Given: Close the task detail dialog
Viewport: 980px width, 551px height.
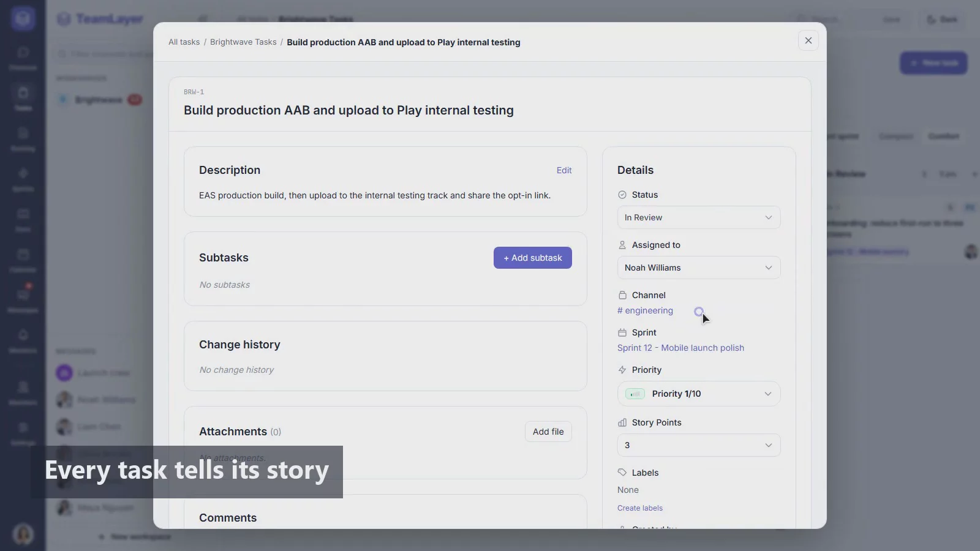Looking at the screenshot, I should [809, 40].
